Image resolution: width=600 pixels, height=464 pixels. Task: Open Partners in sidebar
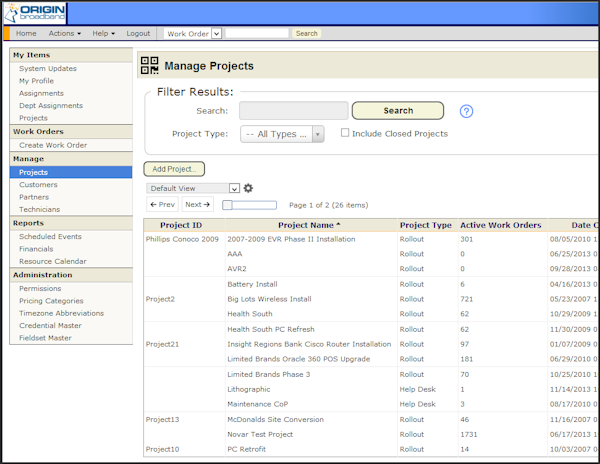[x=34, y=197]
